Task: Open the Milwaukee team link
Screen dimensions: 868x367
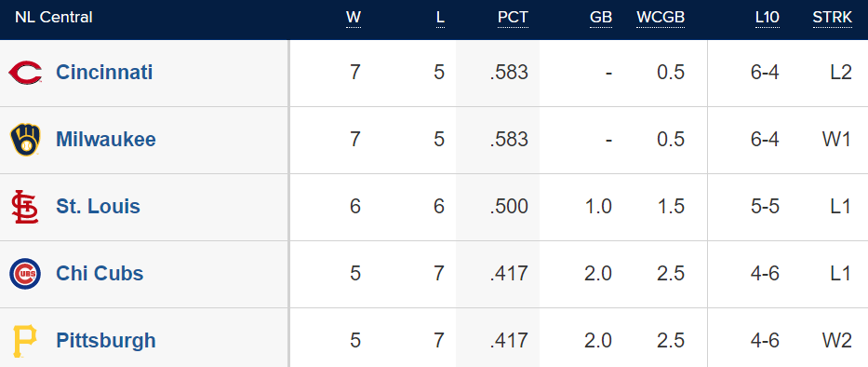Action: click(106, 140)
